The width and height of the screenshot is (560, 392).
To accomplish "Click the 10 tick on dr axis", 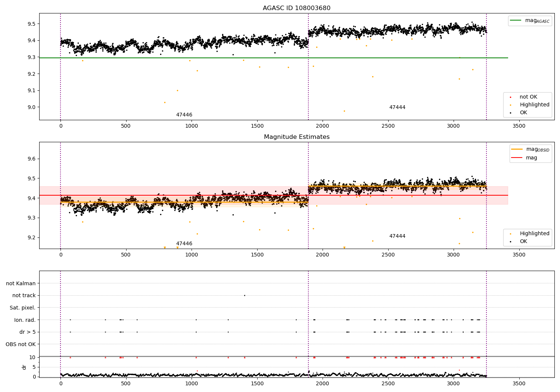I will point(32,357).
